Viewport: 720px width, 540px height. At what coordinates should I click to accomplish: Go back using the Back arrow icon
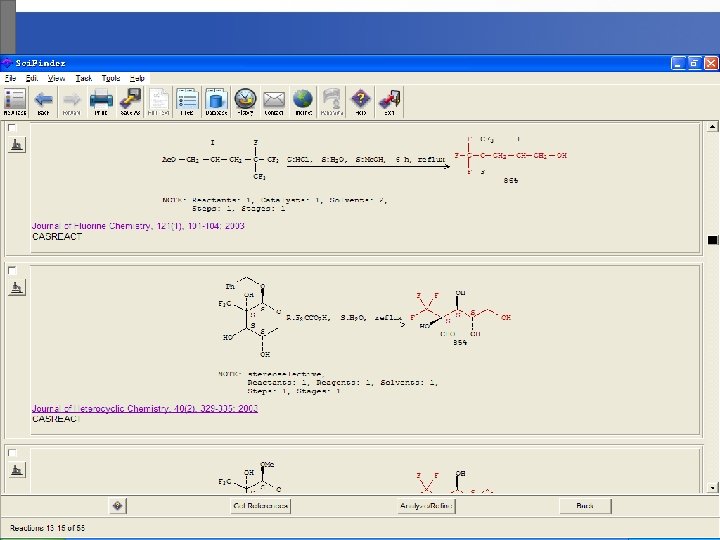click(43, 101)
